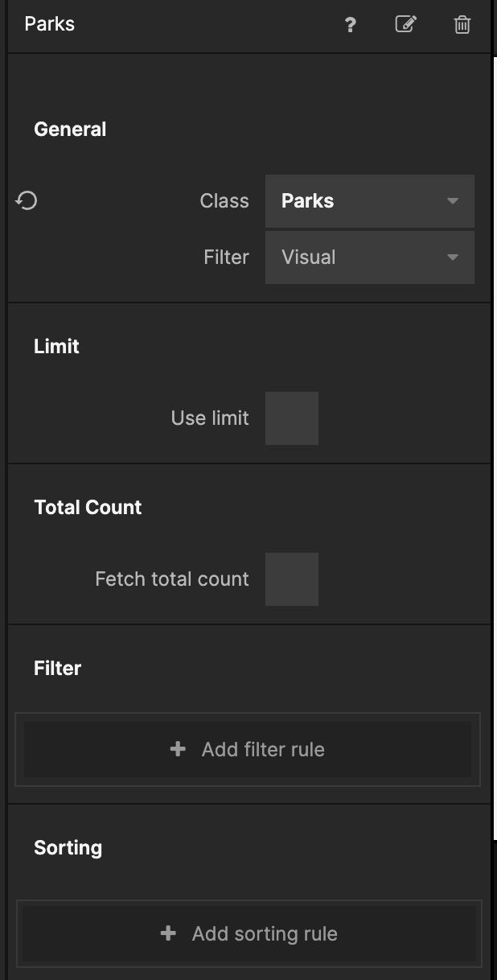The width and height of the screenshot is (497, 980).
Task: Click the edit pencil icon for Parks
Action: point(406,24)
